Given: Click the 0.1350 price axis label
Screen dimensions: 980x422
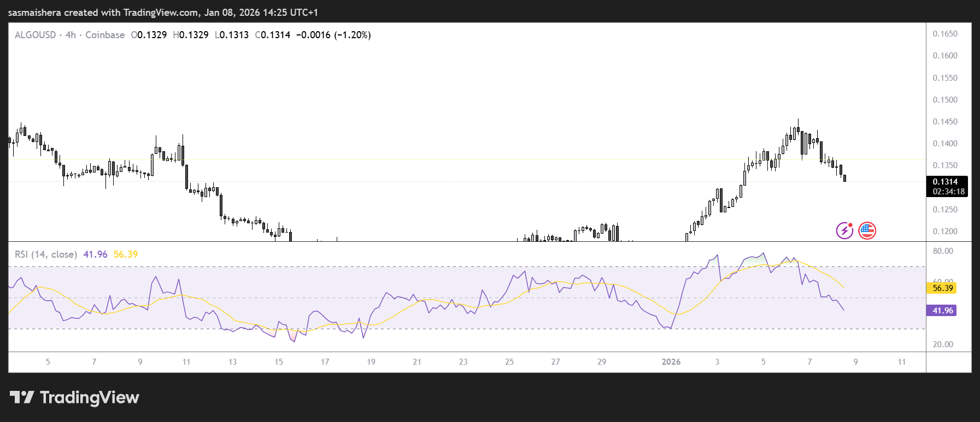Looking at the screenshot, I should point(945,165).
